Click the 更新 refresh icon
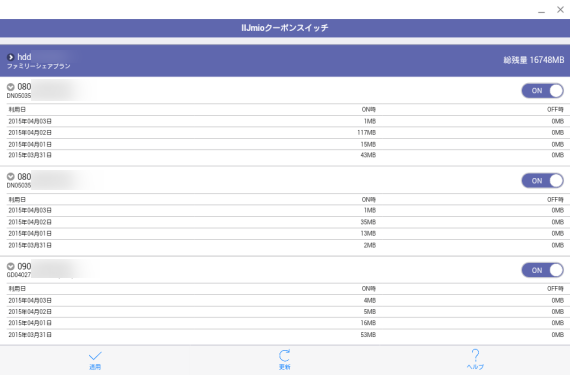The width and height of the screenshot is (570, 375). coord(285,355)
